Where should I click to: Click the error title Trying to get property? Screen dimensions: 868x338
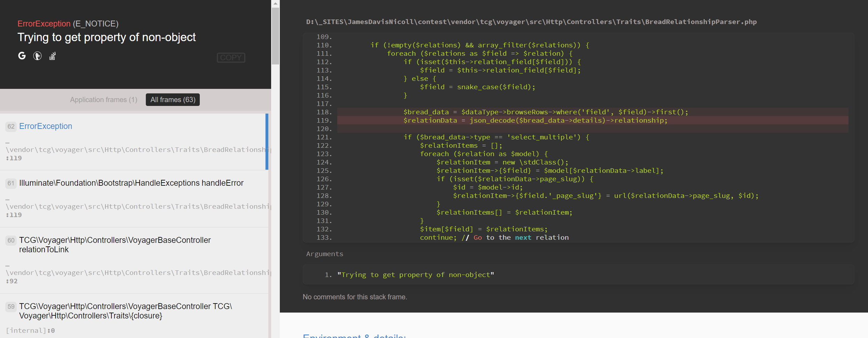point(107,37)
